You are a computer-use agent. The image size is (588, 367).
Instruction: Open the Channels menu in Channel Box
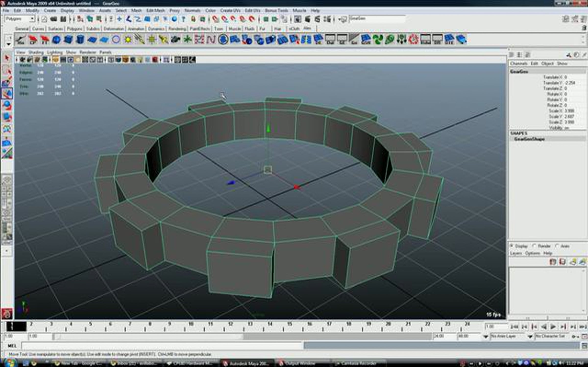(519, 64)
